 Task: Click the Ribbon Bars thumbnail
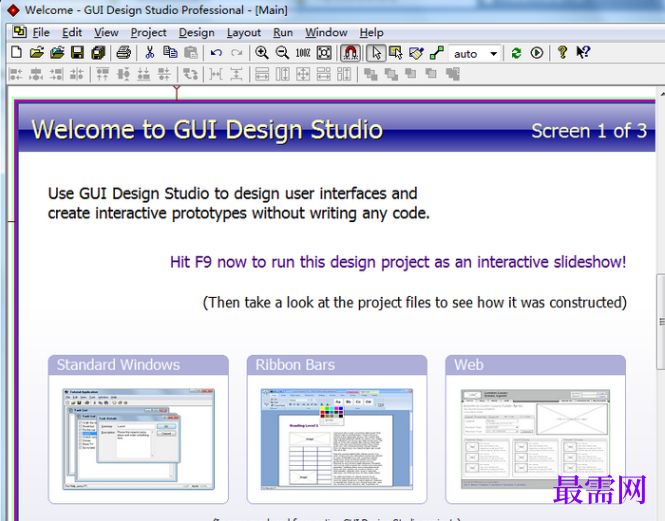point(337,439)
